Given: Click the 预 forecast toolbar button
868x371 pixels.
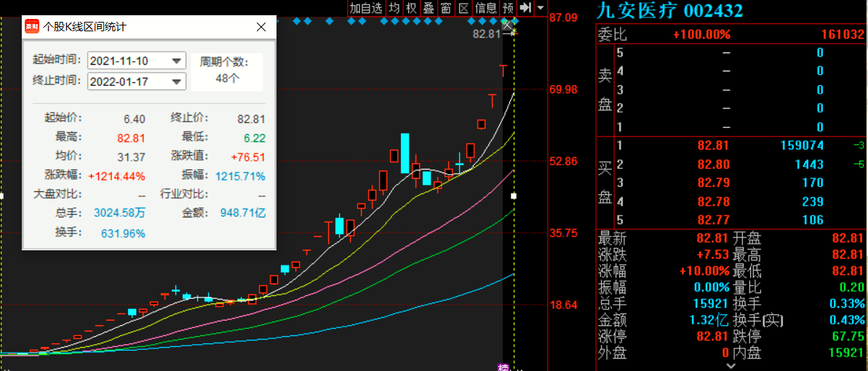Looking at the screenshot, I should tap(508, 8).
